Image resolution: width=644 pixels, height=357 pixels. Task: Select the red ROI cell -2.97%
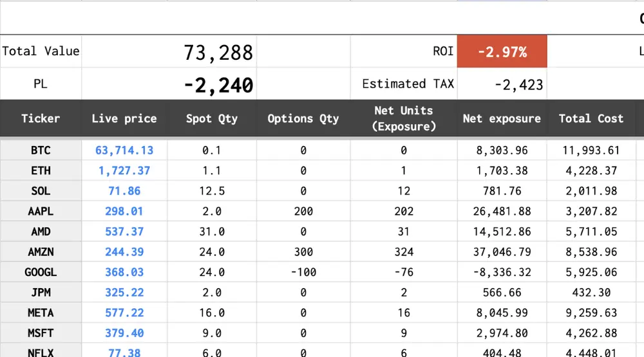pos(502,51)
